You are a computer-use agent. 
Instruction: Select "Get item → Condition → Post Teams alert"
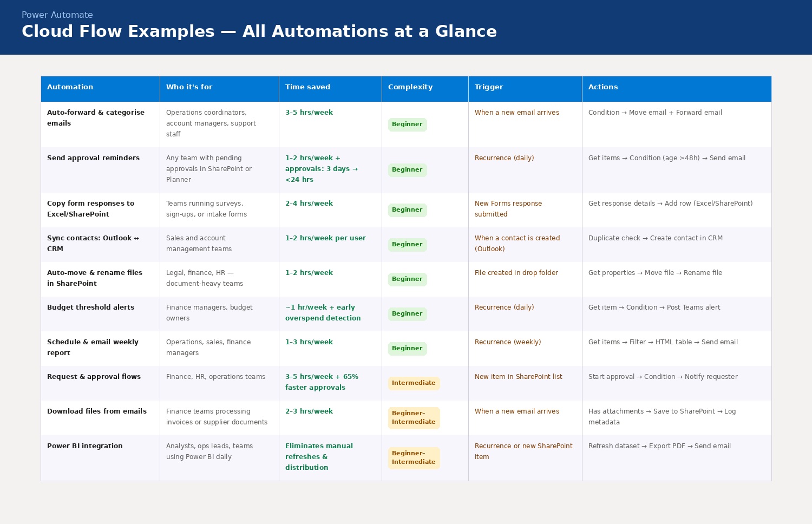[654, 307]
